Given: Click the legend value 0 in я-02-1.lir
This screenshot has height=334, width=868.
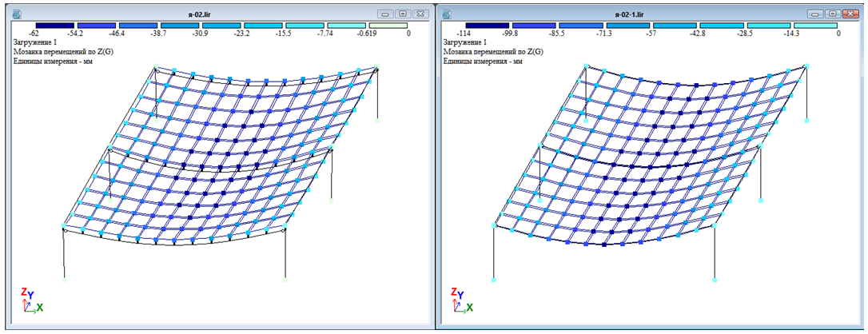Looking at the screenshot, I should (x=838, y=34).
